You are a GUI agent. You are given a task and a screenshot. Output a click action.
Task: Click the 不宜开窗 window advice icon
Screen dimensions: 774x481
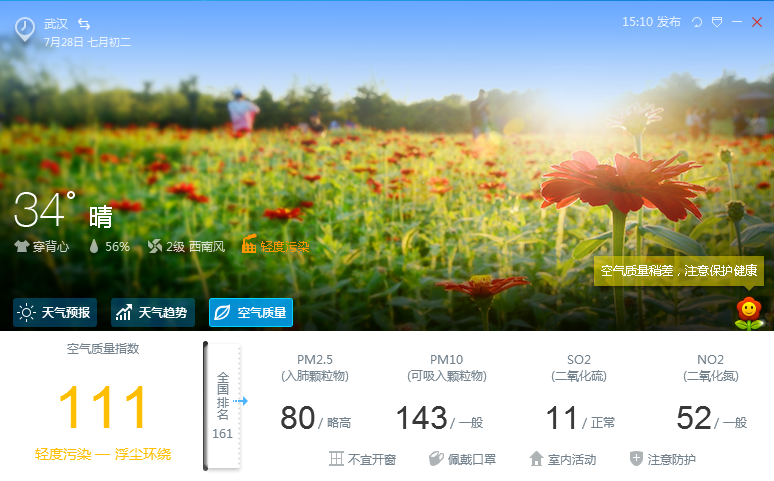pyautogui.click(x=336, y=459)
